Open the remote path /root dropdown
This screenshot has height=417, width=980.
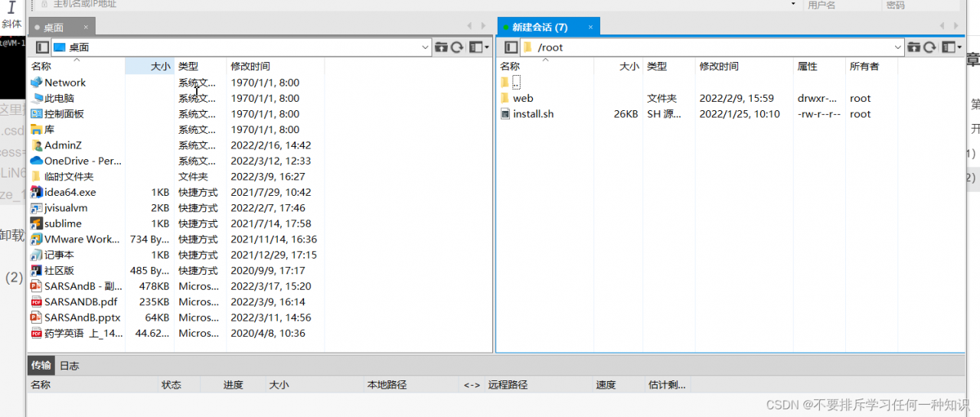(898, 47)
